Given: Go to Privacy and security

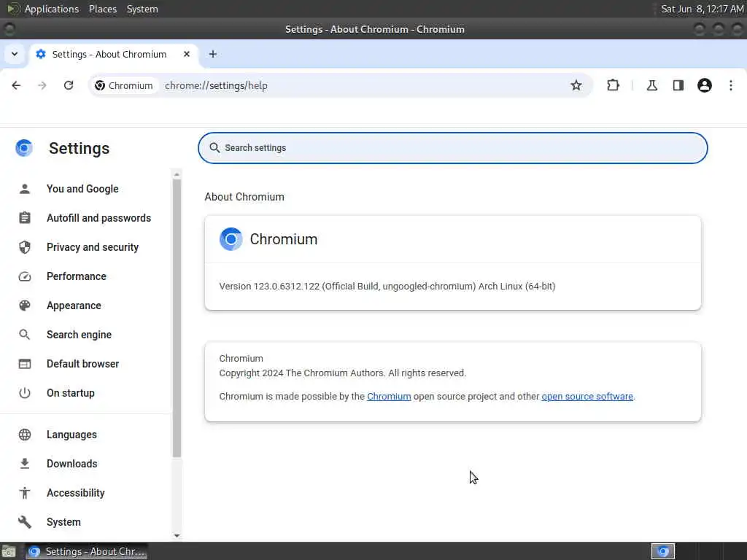Looking at the screenshot, I should (x=93, y=247).
